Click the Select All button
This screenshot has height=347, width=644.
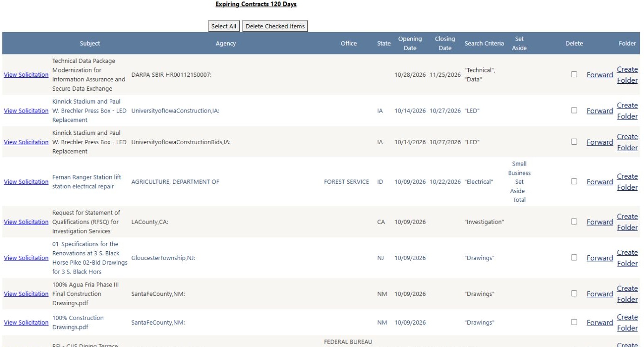[224, 26]
